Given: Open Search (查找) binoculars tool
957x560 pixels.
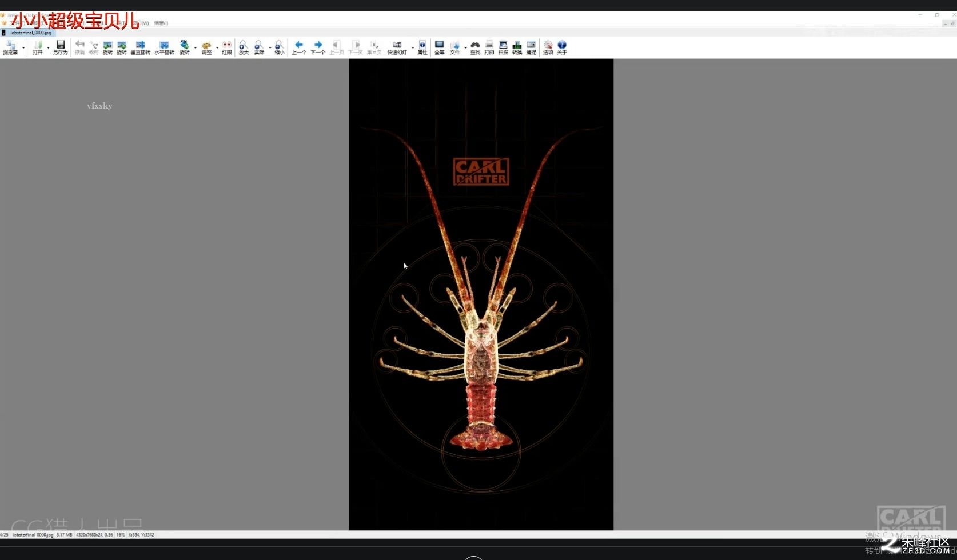Looking at the screenshot, I should [475, 47].
